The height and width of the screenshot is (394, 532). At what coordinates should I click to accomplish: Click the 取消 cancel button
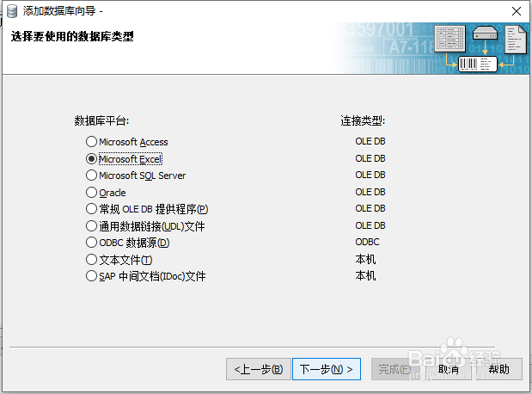(448, 369)
